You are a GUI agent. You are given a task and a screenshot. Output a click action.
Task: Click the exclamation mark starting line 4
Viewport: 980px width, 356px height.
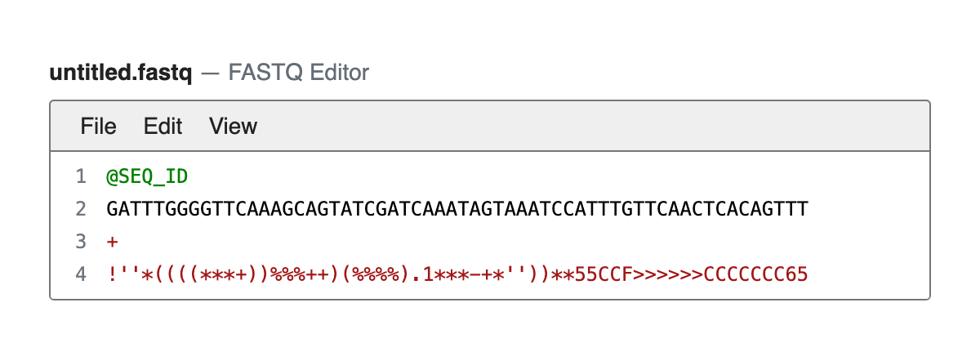(x=111, y=274)
